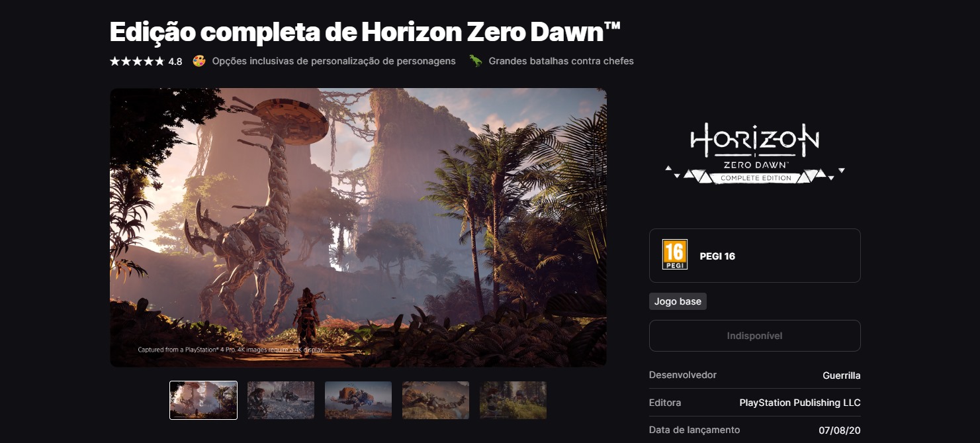Viewport: 980px width, 443px height.
Task: Open the 4.8 rating score
Action: [x=175, y=62]
